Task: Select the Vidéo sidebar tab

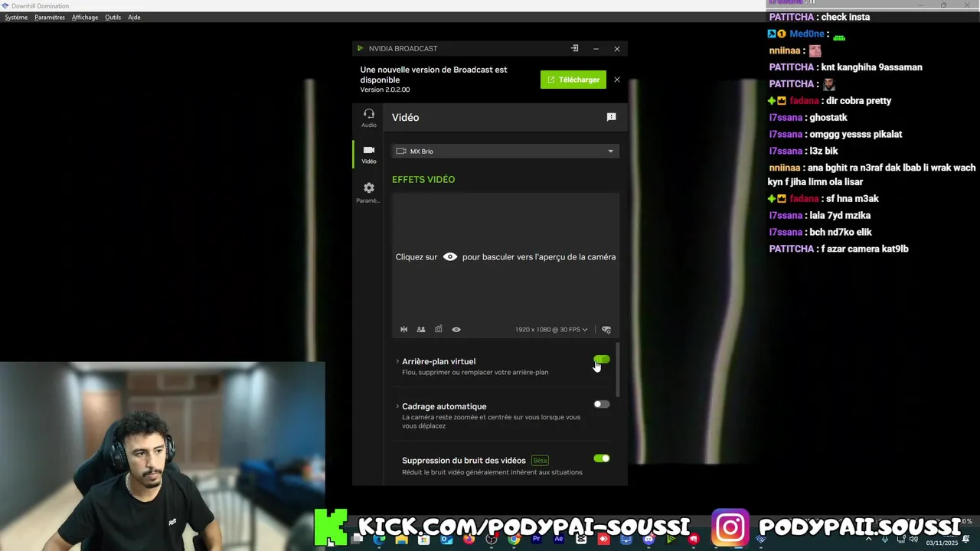Action: tap(369, 154)
